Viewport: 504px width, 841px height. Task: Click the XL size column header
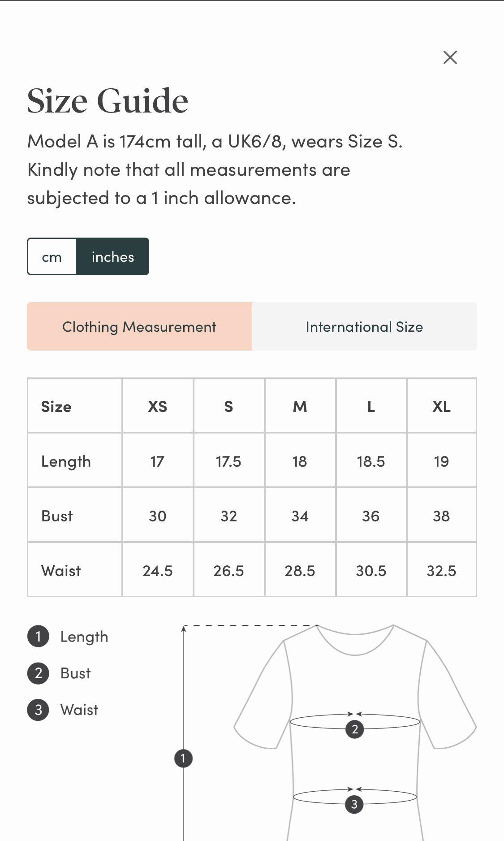pos(441,407)
